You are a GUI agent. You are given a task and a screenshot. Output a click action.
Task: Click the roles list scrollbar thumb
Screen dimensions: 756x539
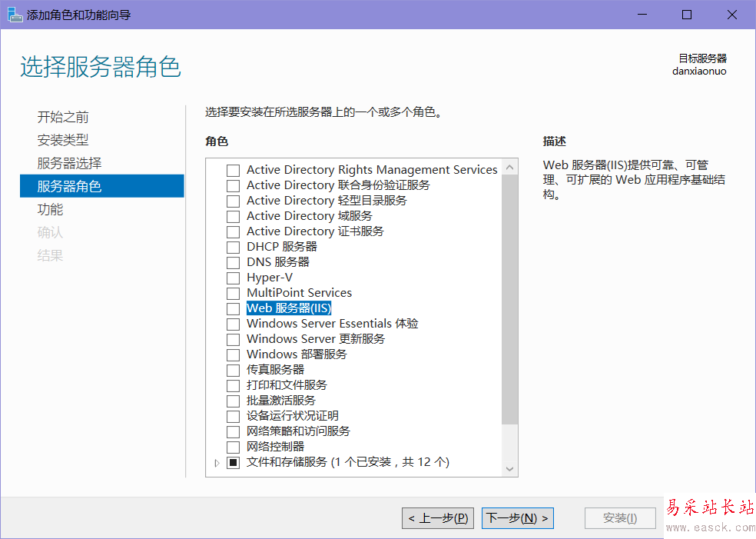[x=509, y=300]
